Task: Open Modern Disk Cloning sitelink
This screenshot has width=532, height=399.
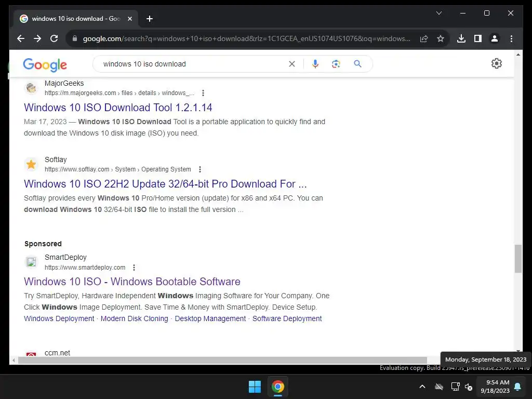Action: 135,318
